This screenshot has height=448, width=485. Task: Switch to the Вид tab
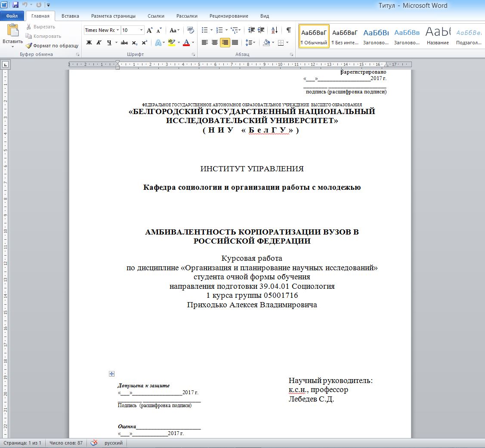click(x=265, y=16)
